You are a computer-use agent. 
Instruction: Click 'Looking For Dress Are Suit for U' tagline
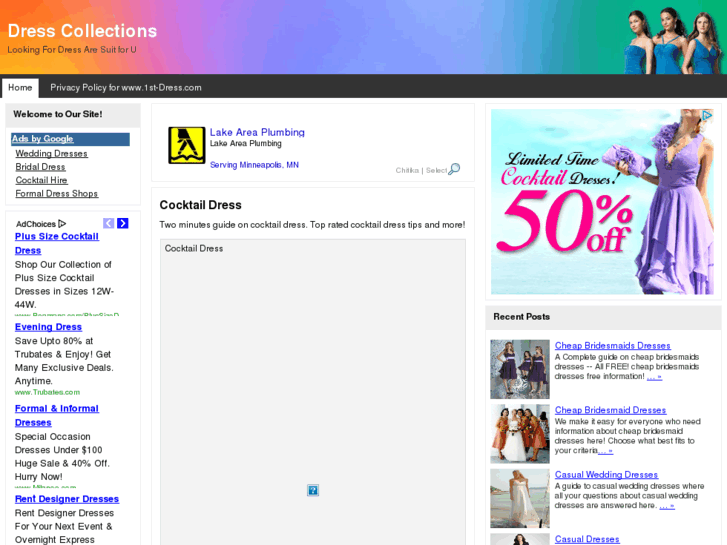[72, 50]
